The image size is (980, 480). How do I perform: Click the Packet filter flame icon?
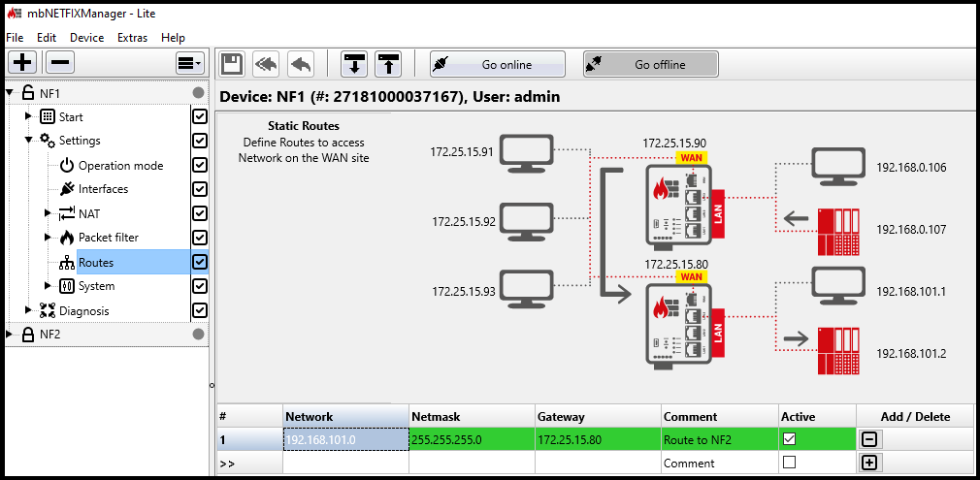[67, 238]
